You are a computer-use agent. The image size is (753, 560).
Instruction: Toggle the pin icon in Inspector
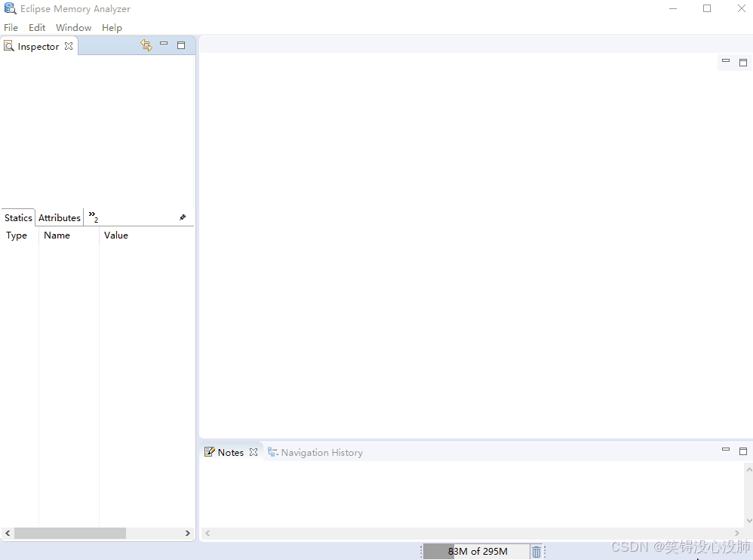click(x=183, y=217)
